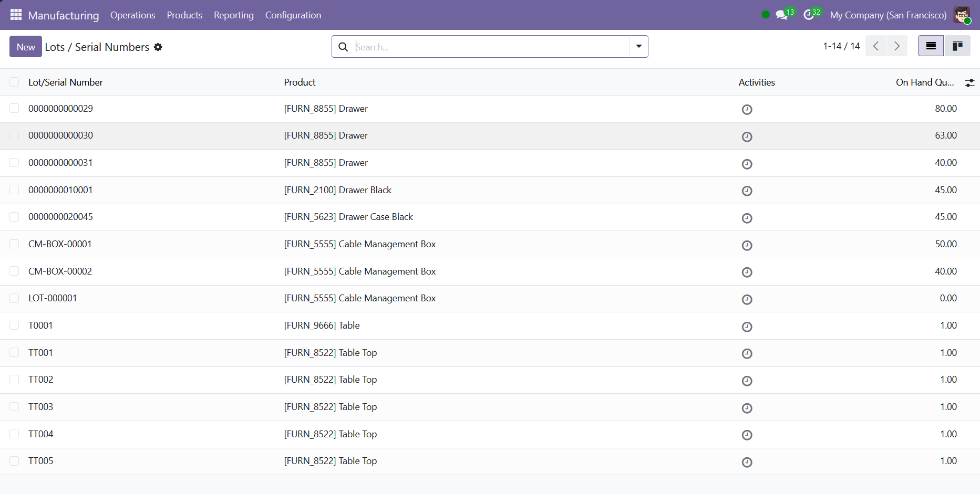The image size is (980, 494).
Task: Open the Products menu
Action: [x=184, y=15]
